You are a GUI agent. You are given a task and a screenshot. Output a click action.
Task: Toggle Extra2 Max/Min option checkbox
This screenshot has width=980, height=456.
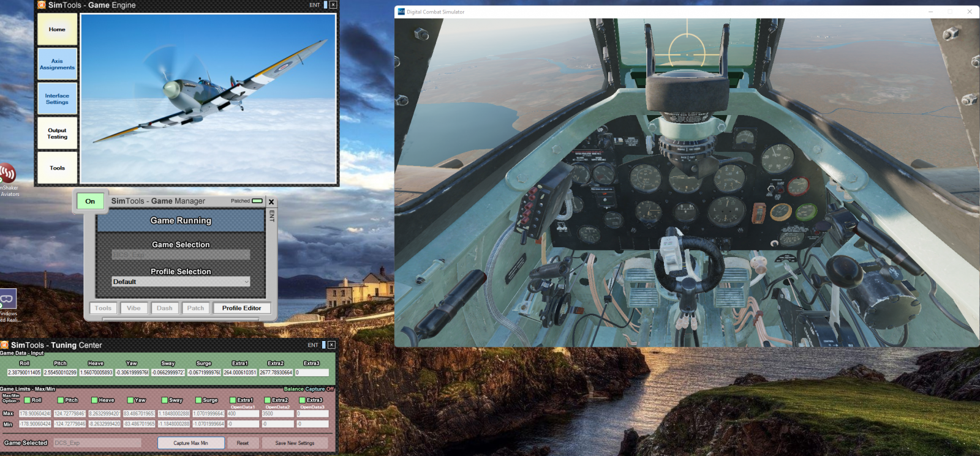268,400
